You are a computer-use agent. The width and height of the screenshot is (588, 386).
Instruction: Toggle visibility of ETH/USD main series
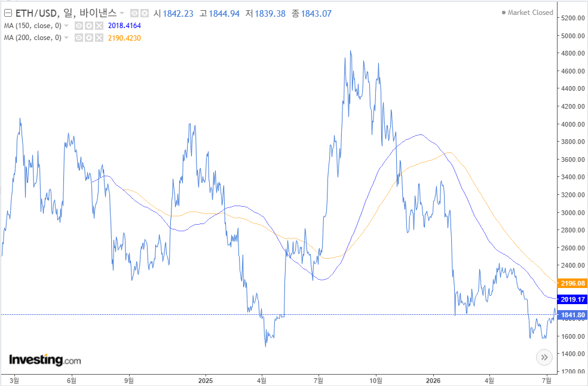134,14
